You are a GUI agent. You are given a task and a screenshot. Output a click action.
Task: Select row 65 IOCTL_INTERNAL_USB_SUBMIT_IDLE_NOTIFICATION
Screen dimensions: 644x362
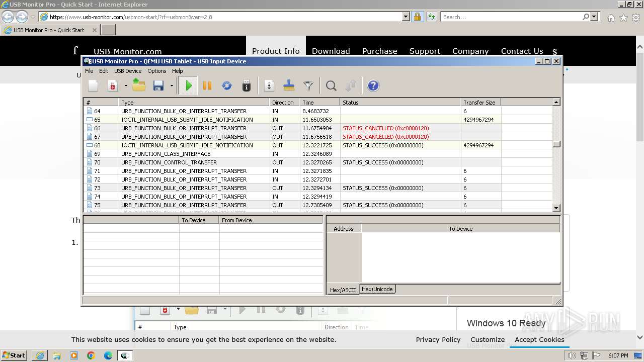(318, 120)
